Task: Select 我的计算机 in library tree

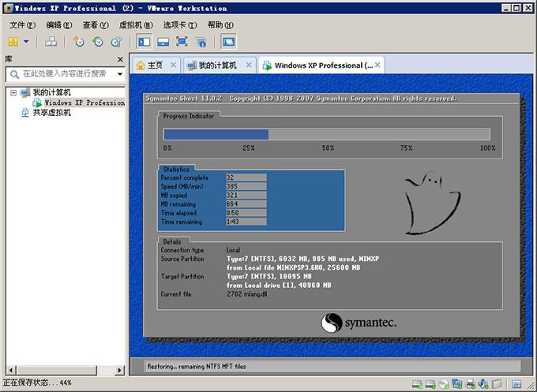Action: coord(51,92)
